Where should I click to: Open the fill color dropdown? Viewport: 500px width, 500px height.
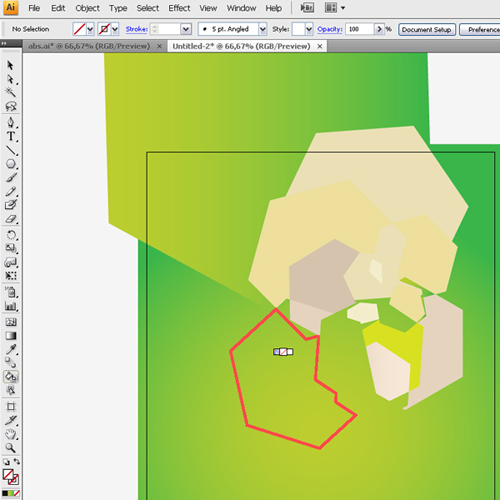coord(90,29)
